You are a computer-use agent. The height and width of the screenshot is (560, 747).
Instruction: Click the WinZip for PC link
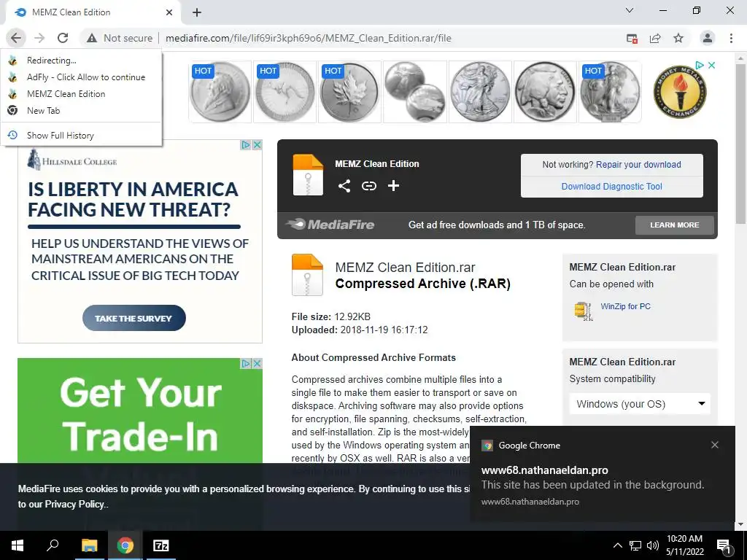pyautogui.click(x=625, y=307)
